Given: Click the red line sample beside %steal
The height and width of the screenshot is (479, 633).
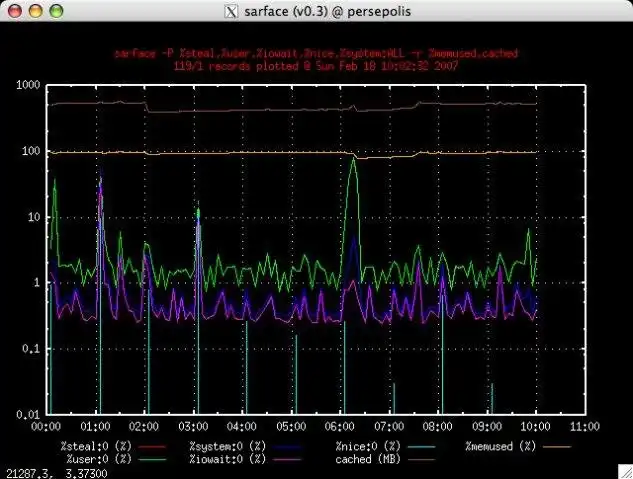Looking at the screenshot, I should tap(152, 447).
